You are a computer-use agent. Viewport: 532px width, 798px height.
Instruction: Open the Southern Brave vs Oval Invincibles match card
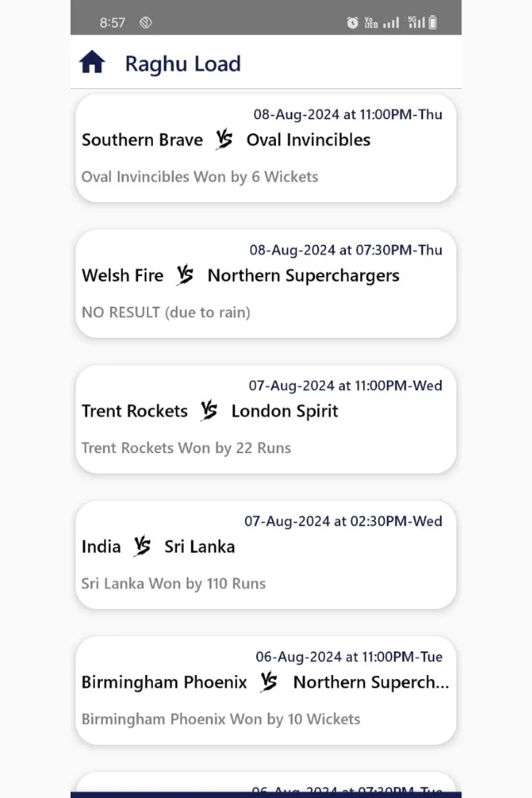point(265,148)
